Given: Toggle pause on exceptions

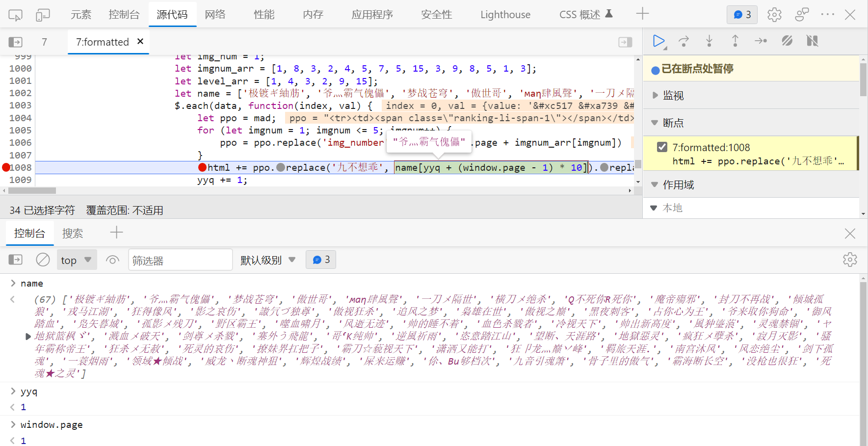Looking at the screenshot, I should click(x=813, y=41).
